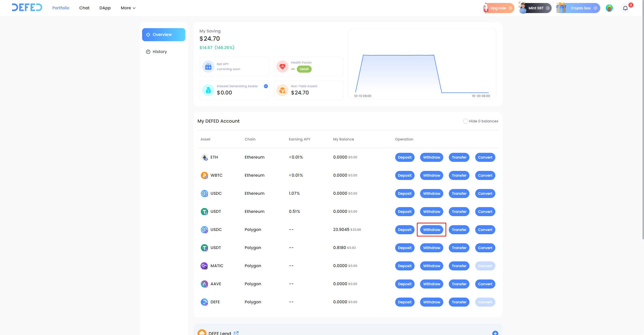Screen dimensions: 644x335
Task: Click the plus icon in DEFE Lend section
Action: 495,333
